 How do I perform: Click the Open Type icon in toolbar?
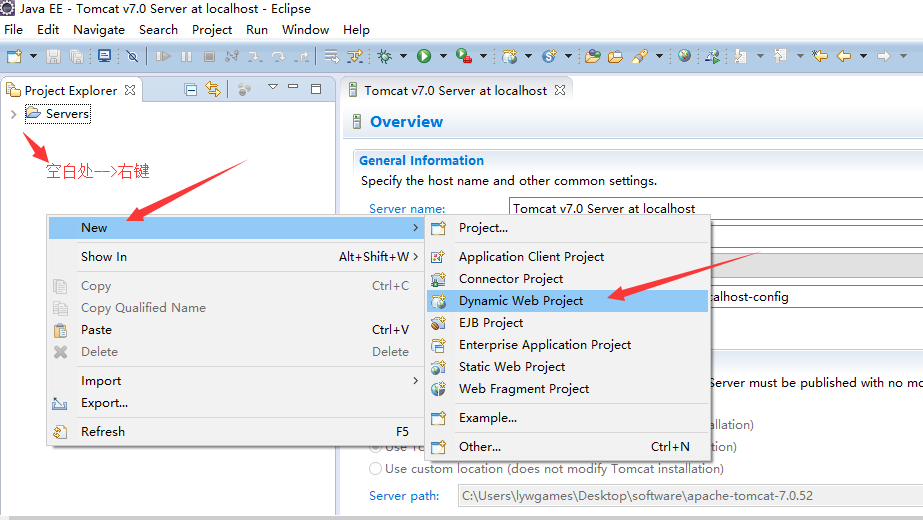click(593, 57)
